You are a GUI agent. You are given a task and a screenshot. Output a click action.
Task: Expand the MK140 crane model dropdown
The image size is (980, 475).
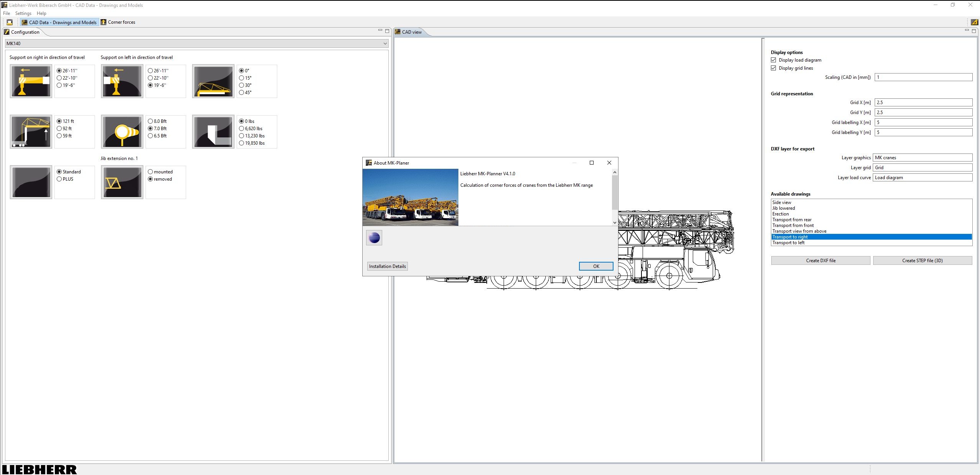384,43
